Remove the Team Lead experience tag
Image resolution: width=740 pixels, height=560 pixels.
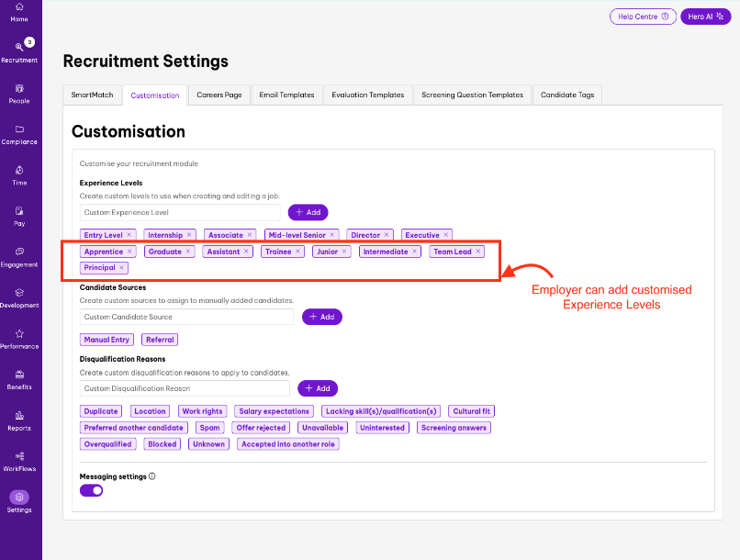[478, 252]
